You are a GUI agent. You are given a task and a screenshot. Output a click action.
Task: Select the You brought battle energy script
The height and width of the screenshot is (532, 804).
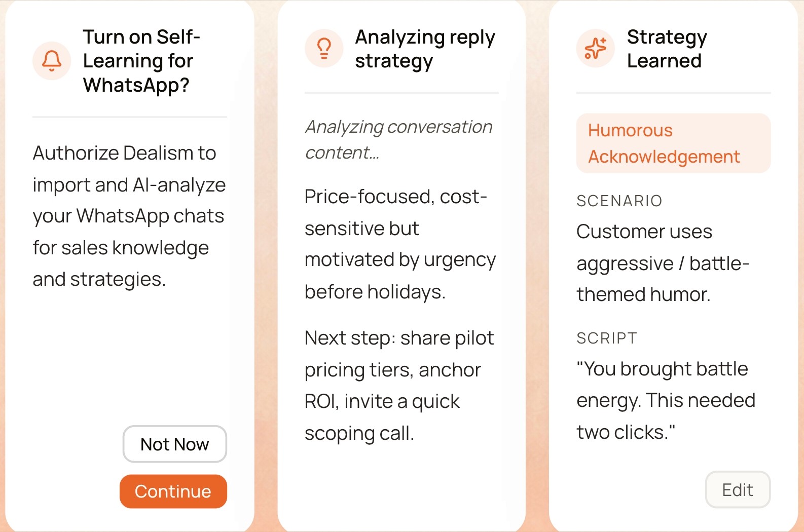666,400
